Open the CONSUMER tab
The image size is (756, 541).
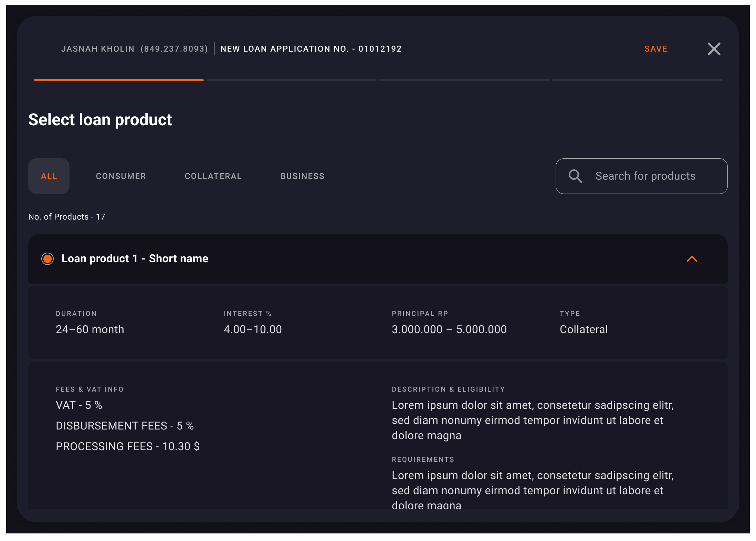121,176
